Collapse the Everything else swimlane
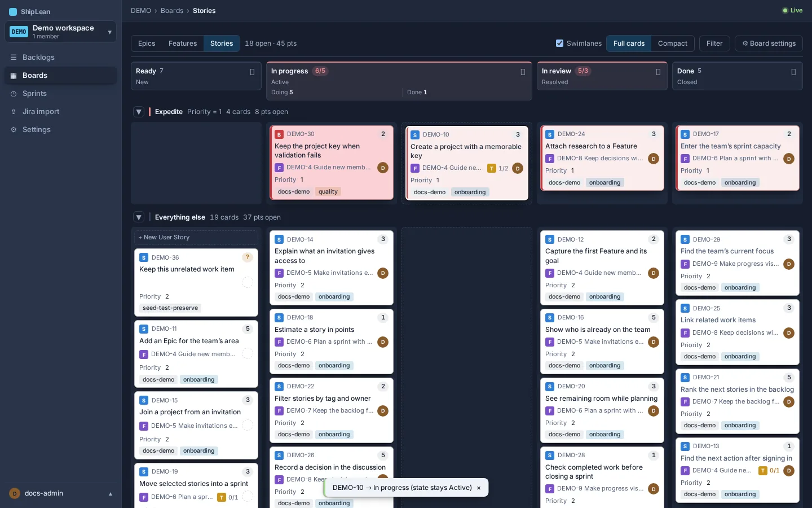Image resolution: width=812 pixels, height=508 pixels. (x=139, y=217)
